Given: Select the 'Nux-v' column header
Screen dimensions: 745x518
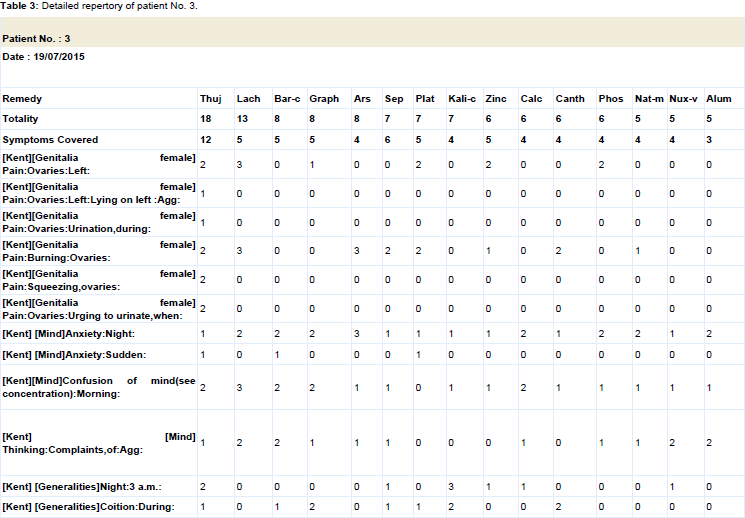Looking at the screenshot, I should pos(683,99).
